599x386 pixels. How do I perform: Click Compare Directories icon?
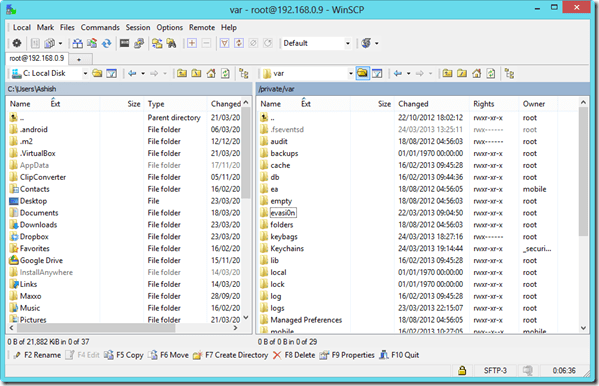78,43
